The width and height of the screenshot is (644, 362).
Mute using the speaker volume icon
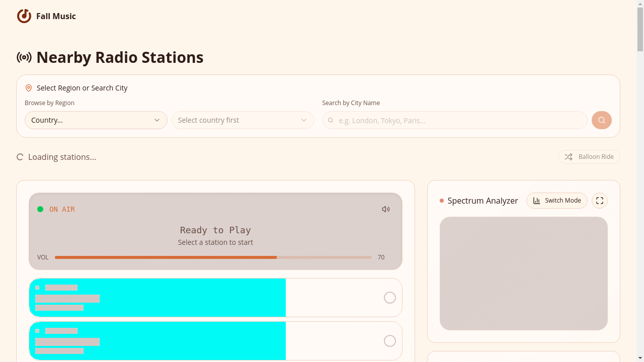click(386, 209)
